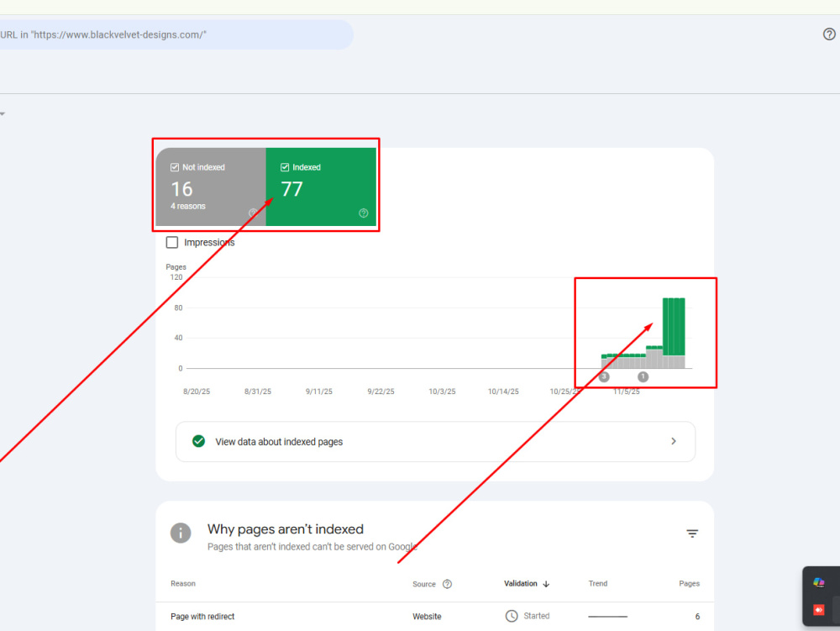Click the chart annotation marker labeled 1
840x631 pixels.
tap(643, 377)
